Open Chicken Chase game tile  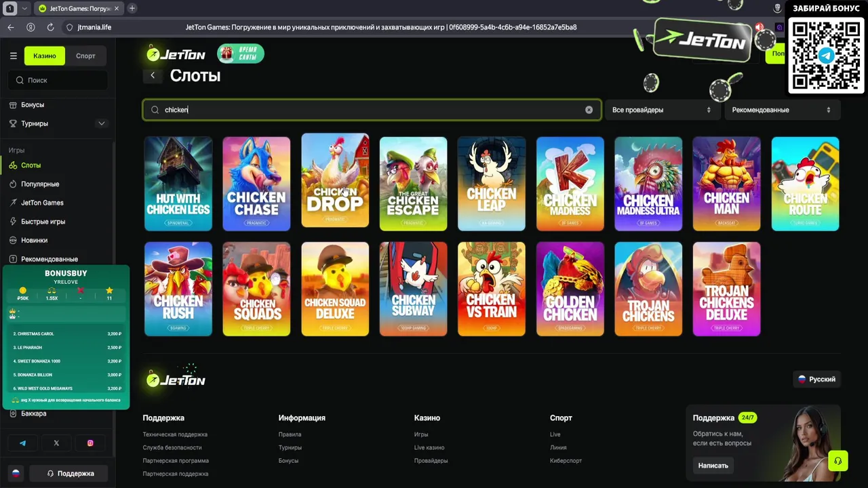coord(256,184)
